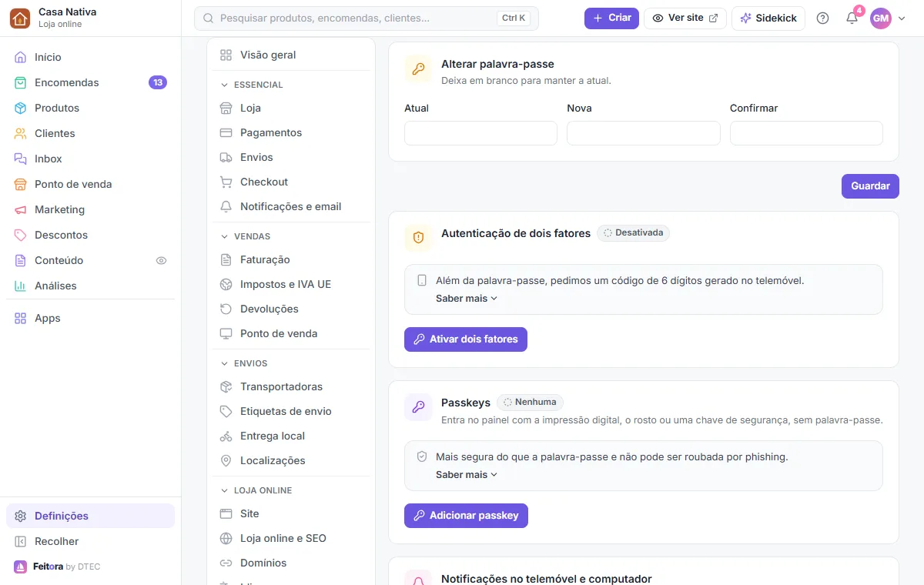Click the search field Pesquisar produtos
The height and width of the screenshot is (585, 924).
coord(367,18)
